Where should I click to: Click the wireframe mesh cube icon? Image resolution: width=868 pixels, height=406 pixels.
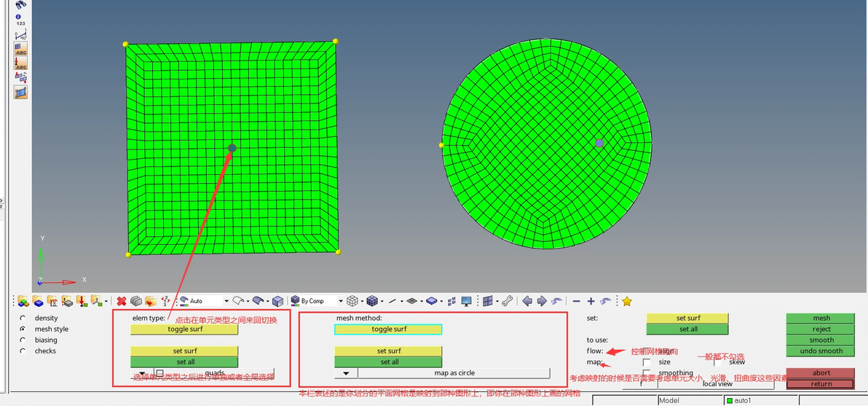coord(352,301)
